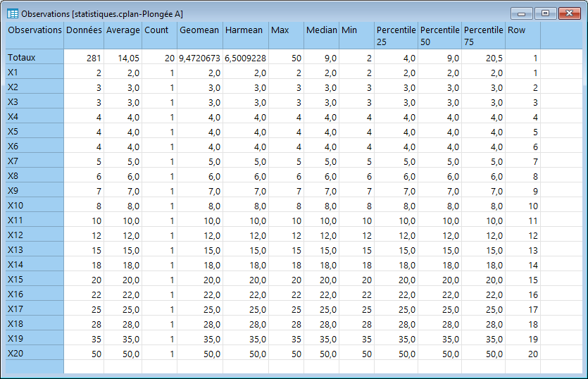
Task: Click the Percentile 25 column header
Action: pyautogui.click(x=396, y=35)
